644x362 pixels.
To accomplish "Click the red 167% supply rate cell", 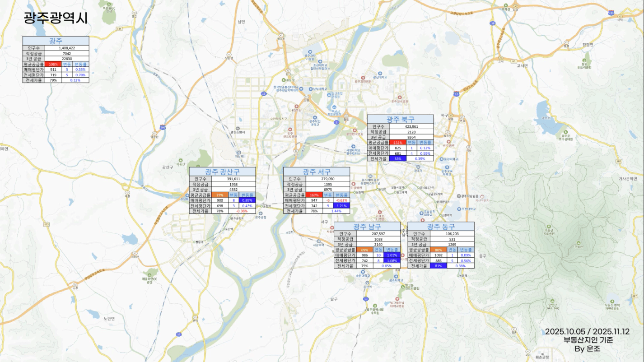I will pyautogui.click(x=314, y=195).
